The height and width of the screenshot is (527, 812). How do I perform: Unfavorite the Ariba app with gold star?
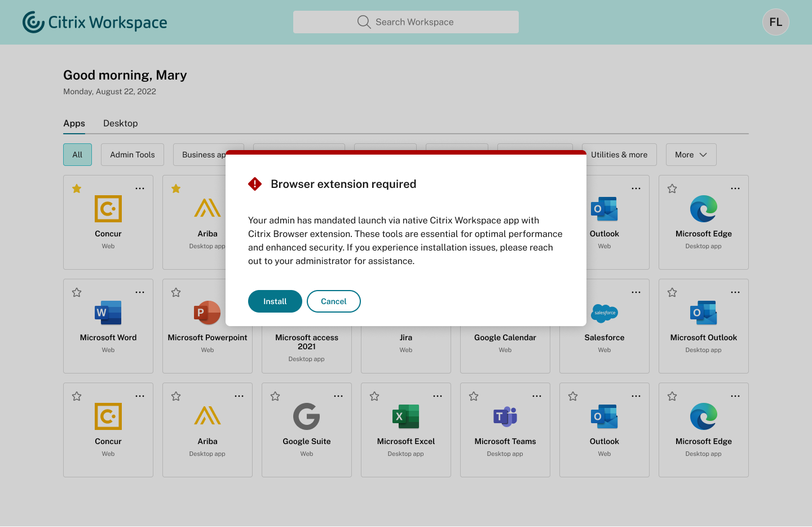pos(176,188)
